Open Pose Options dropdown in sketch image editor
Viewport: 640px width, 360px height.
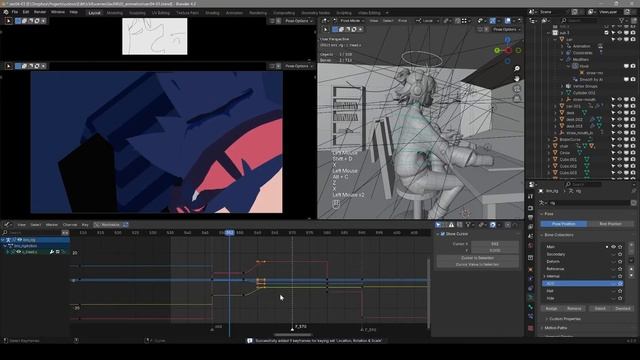coord(298,20)
